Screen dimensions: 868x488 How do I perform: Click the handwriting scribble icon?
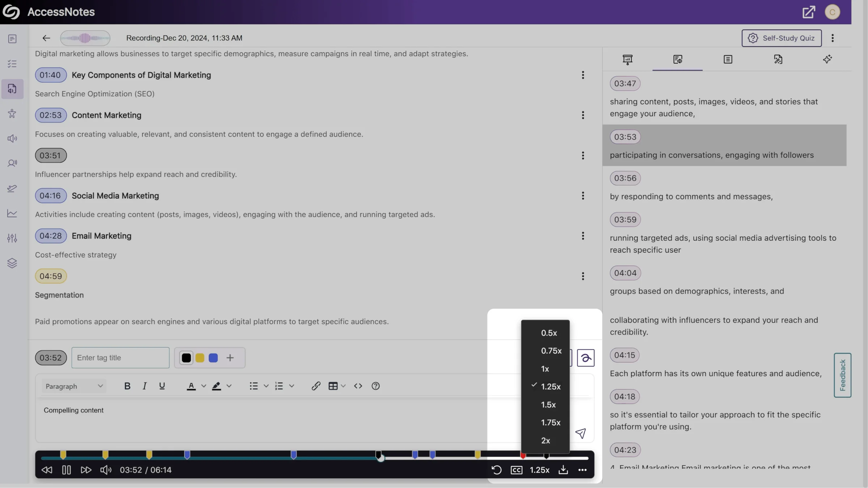586,358
